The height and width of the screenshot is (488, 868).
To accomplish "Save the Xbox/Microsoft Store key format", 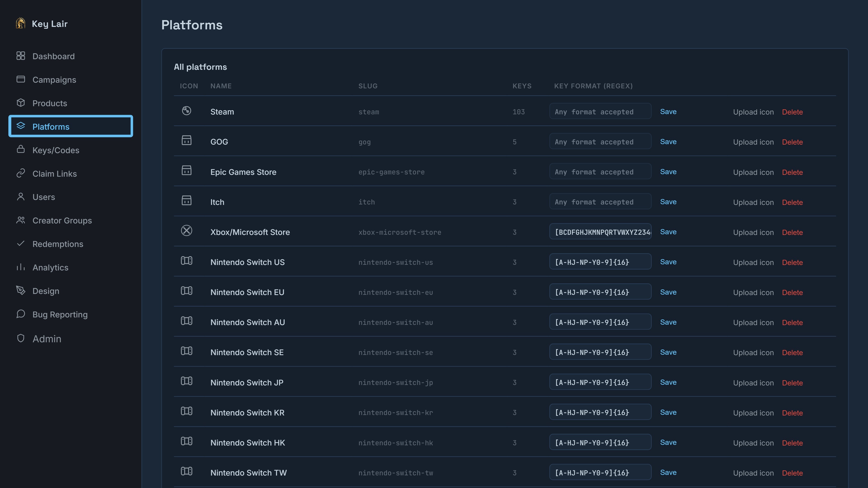I will pyautogui.click(x=668, y=232).
